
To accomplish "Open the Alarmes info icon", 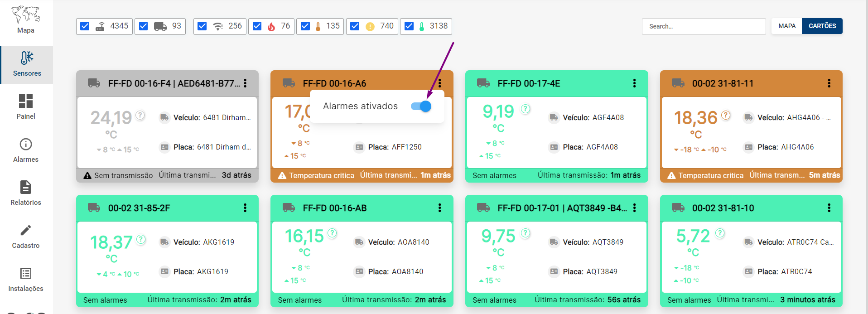I will (26, 144).
